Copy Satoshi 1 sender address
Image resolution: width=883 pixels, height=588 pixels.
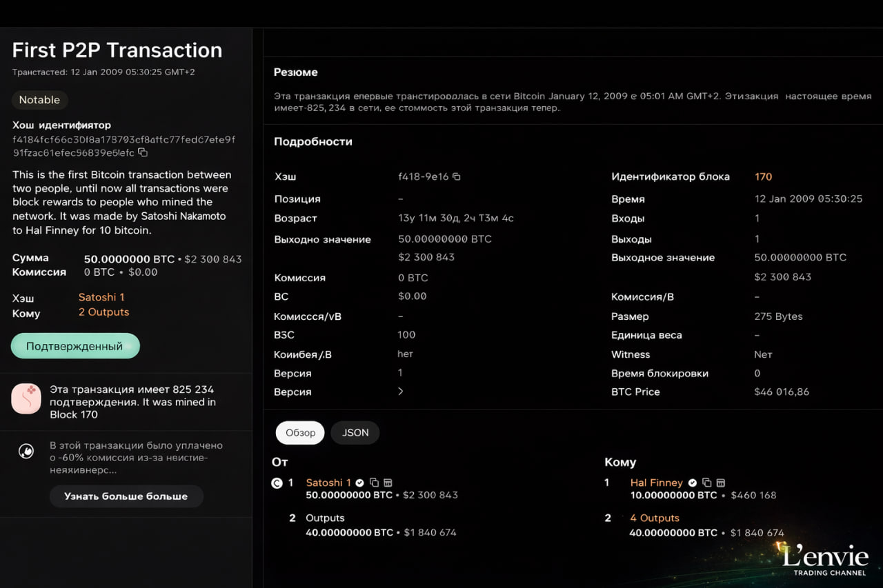(x=375, y=483)
